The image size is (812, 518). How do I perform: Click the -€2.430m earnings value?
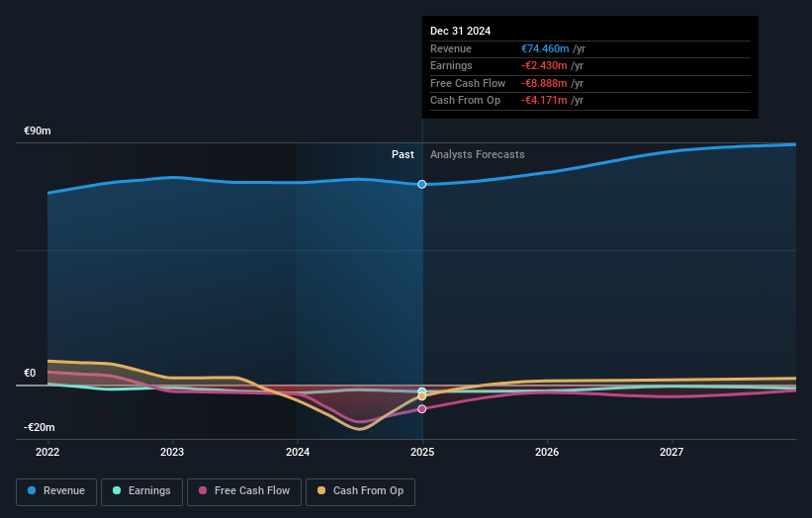544,65
